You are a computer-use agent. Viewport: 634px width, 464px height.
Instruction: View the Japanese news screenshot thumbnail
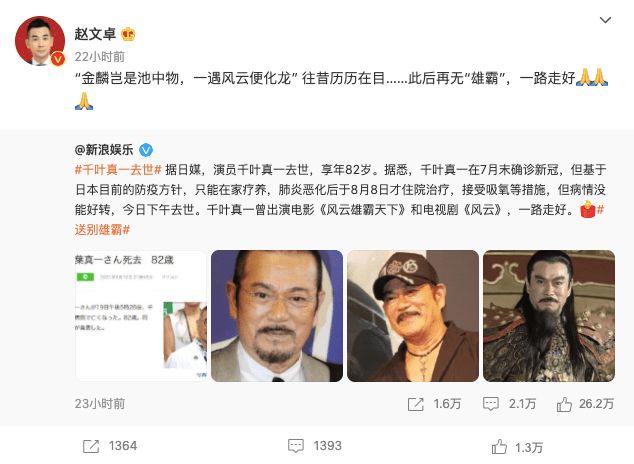pos(141,316)
